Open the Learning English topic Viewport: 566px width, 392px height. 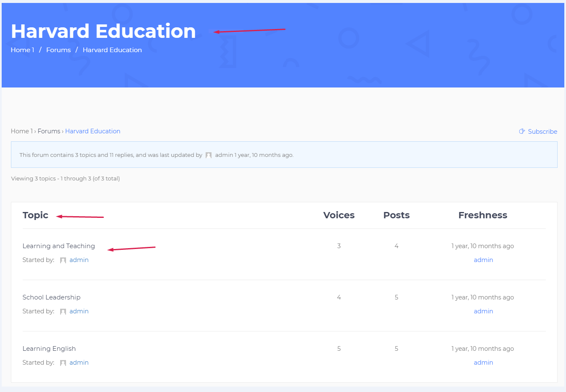(x=49, y=349)
